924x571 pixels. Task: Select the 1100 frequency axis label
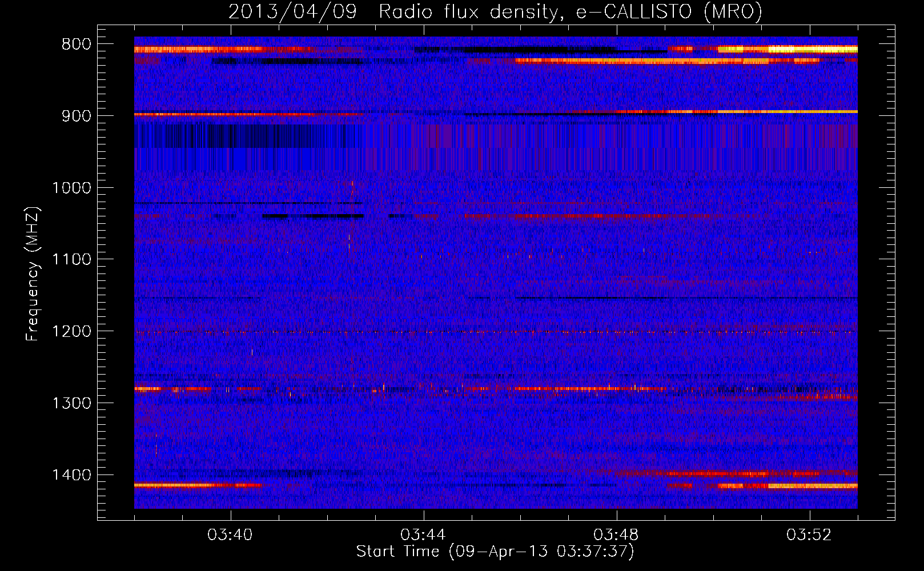point(71,260)
